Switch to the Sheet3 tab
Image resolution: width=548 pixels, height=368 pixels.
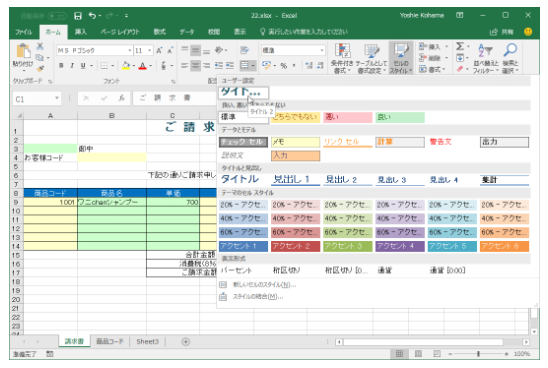147,341
